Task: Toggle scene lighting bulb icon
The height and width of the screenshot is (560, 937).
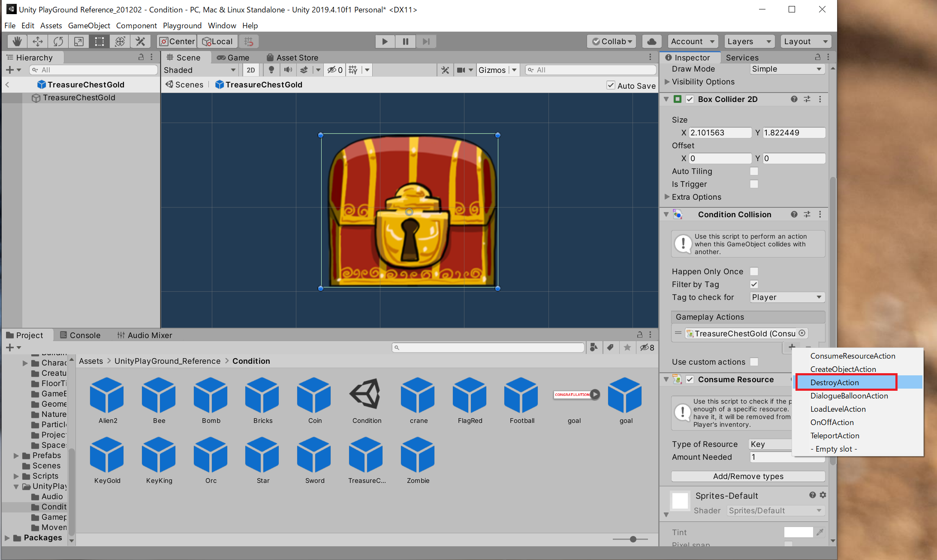Action: [x=271, y=70]
